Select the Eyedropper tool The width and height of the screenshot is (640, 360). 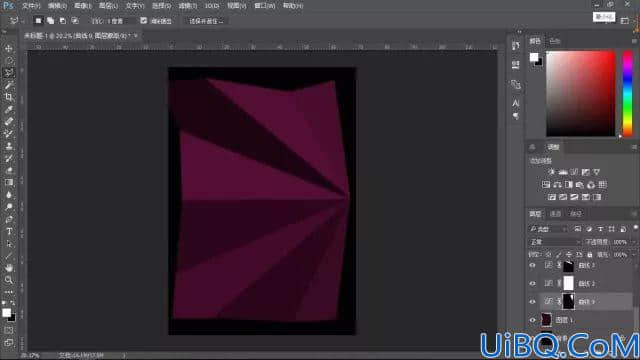point(9,109)
